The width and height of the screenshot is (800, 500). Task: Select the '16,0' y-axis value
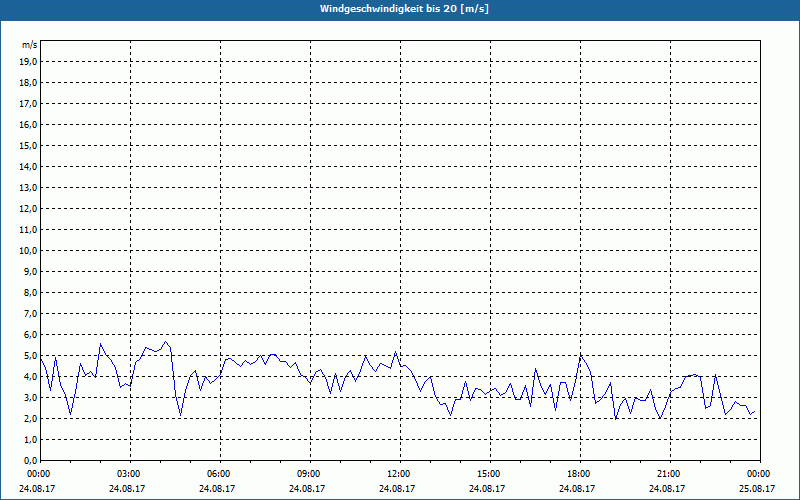pos(28,124)
